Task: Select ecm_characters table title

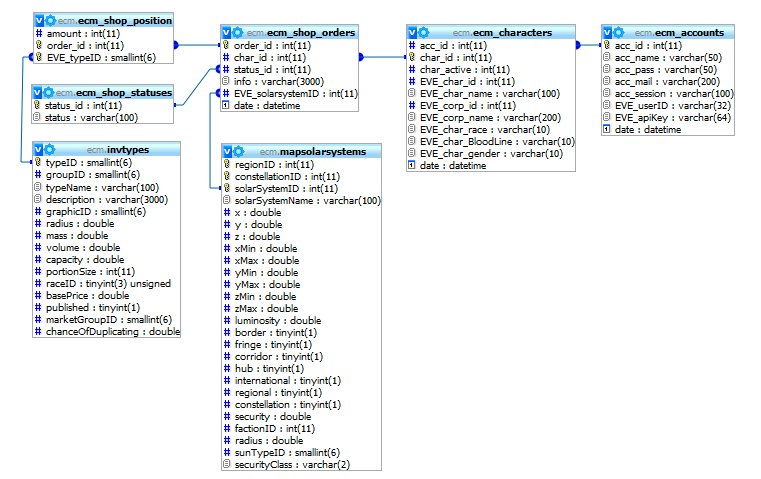Action: click(502, 33)
